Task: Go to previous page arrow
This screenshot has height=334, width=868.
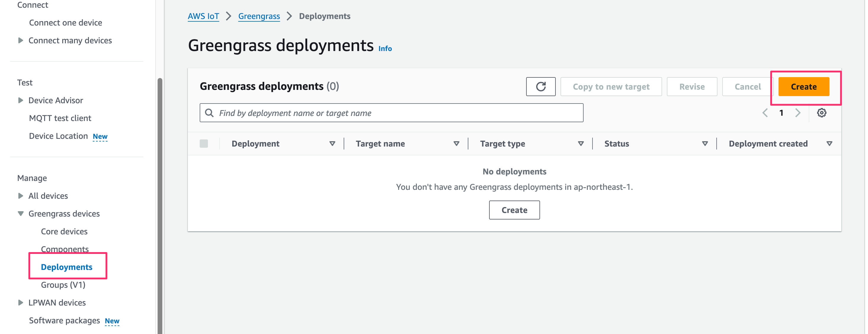Action: point(765,113)
